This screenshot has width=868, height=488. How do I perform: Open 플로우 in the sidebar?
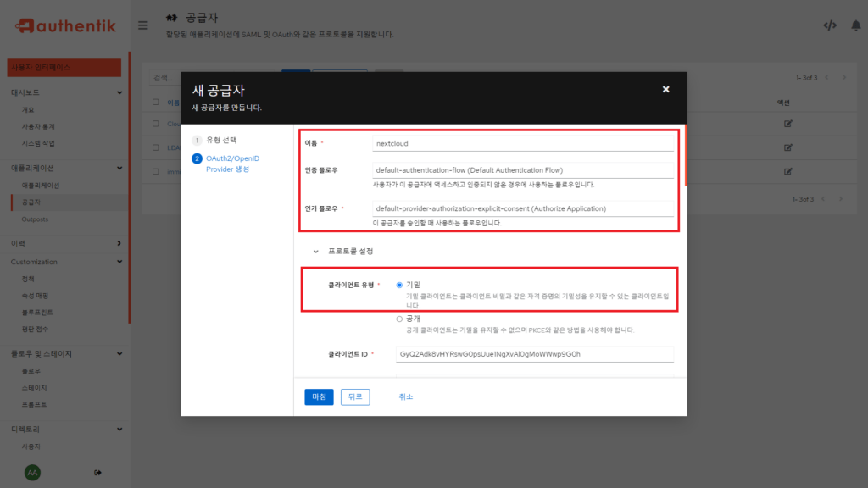[x=31, y=371]
